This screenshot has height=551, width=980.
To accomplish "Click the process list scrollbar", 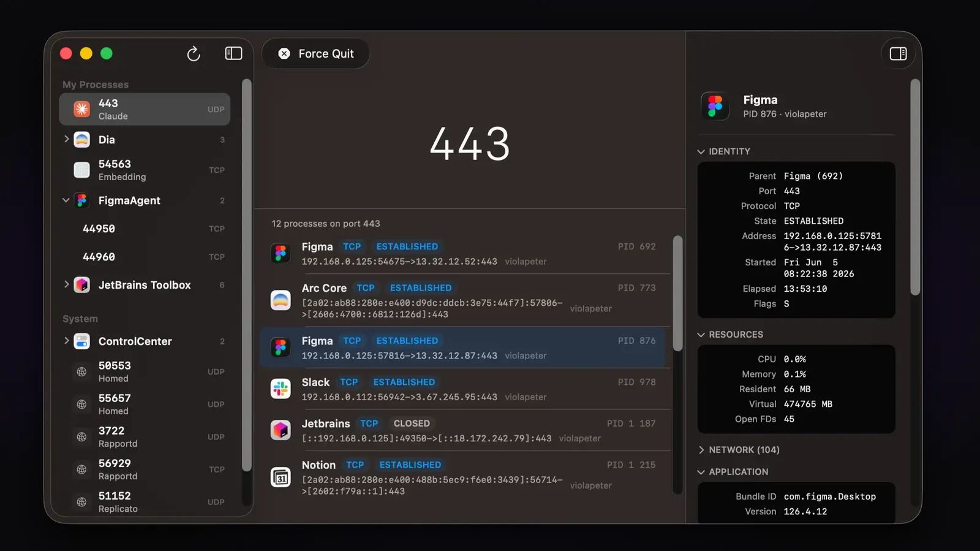I will 677,293.
